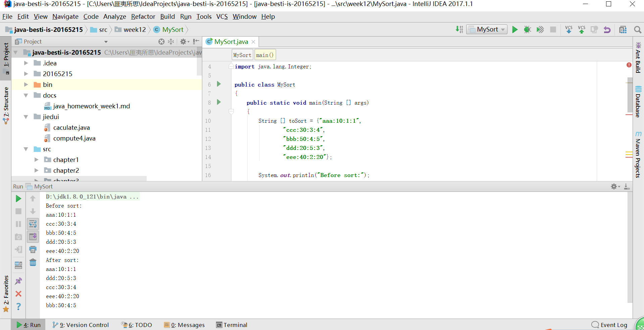Close the MySort.java tab
Viewport: 644px width, 330px height.
(254, 42)
